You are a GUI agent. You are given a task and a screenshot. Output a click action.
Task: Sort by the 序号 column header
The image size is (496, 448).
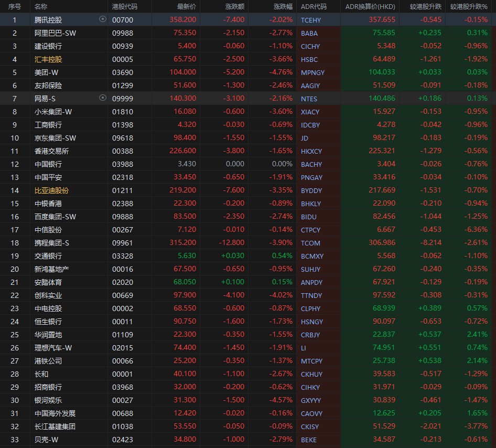point(15,6)
